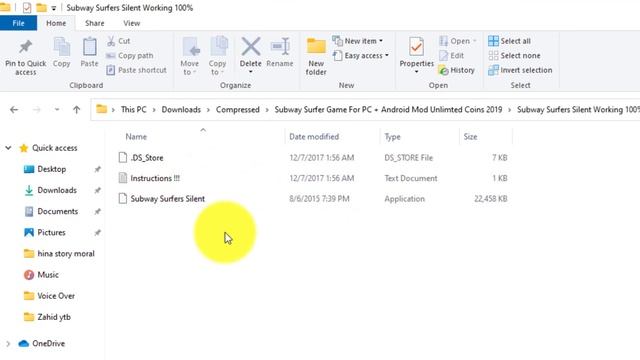Go back with the Back arrow
640x360 pixels.
[x=14, y=109]
